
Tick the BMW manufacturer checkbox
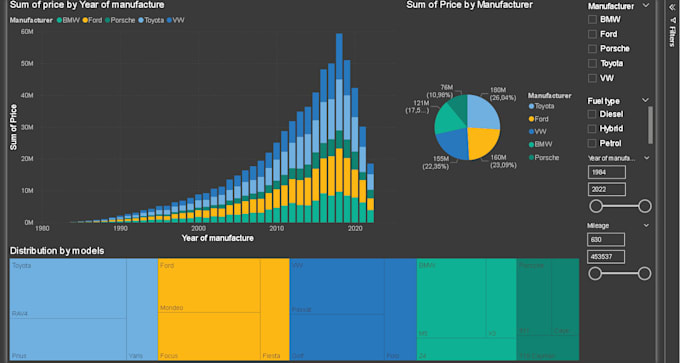[592, 20]
